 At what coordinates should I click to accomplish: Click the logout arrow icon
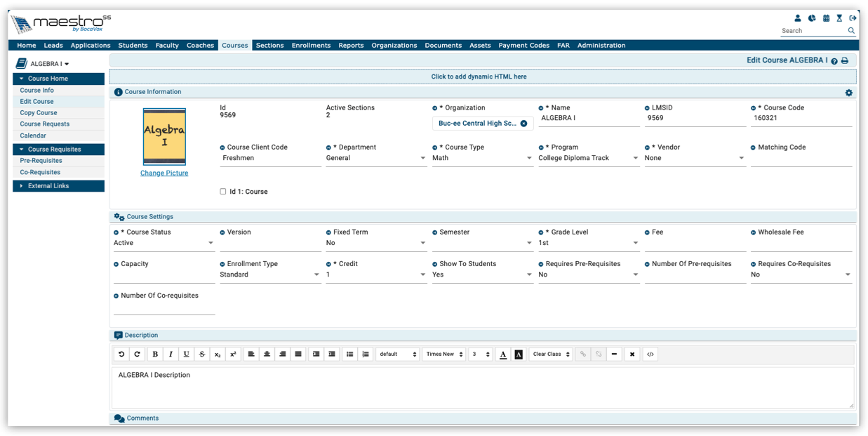pyautogui.click(x=853, y=18)
